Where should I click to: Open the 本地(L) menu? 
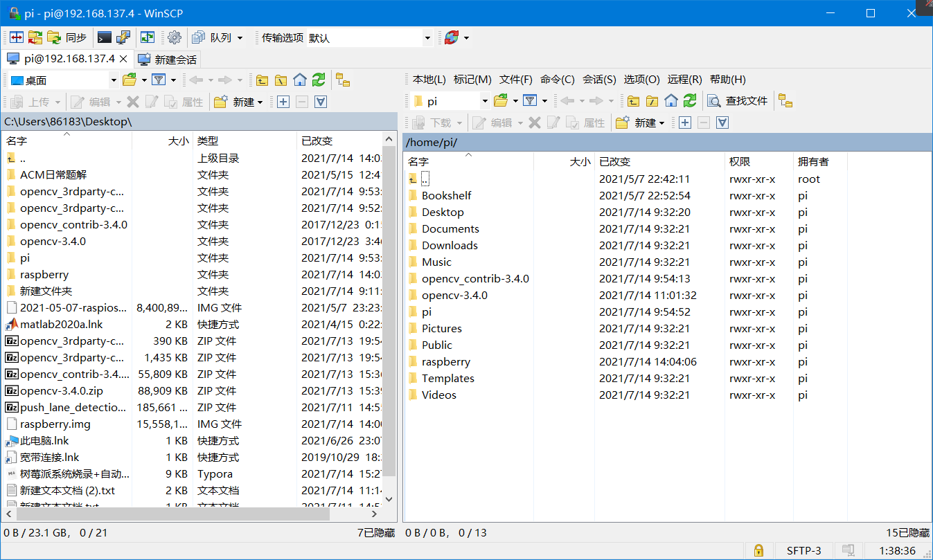click(x=429, y=80)
